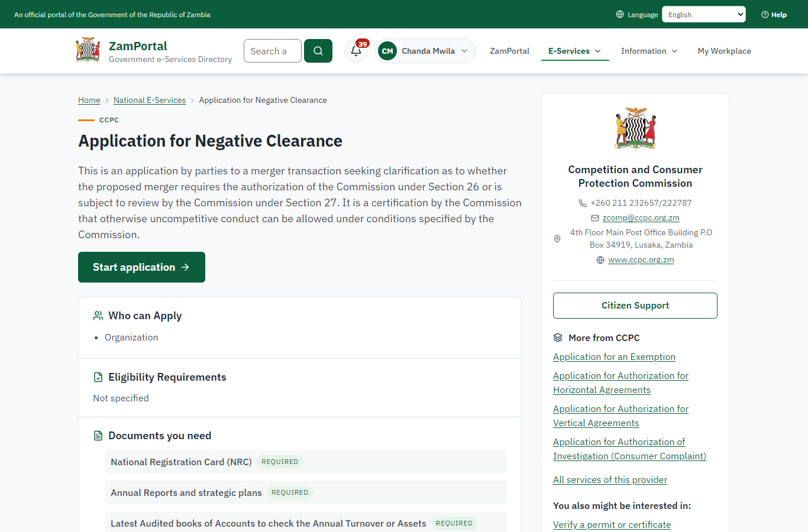Open Authorization for Vertical Agreements link

tap(620, 416)
